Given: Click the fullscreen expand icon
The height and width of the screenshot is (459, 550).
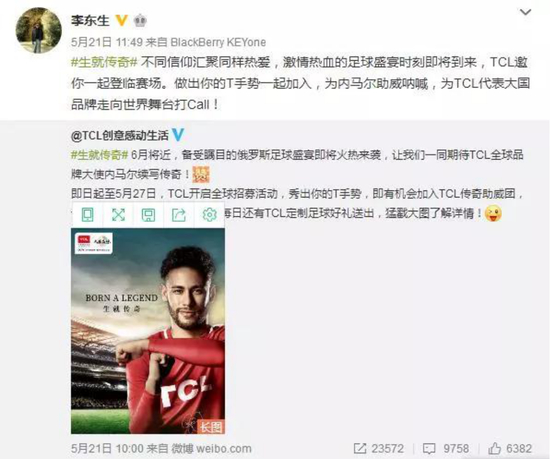Looking at the screenshot, I should [118, 215].
